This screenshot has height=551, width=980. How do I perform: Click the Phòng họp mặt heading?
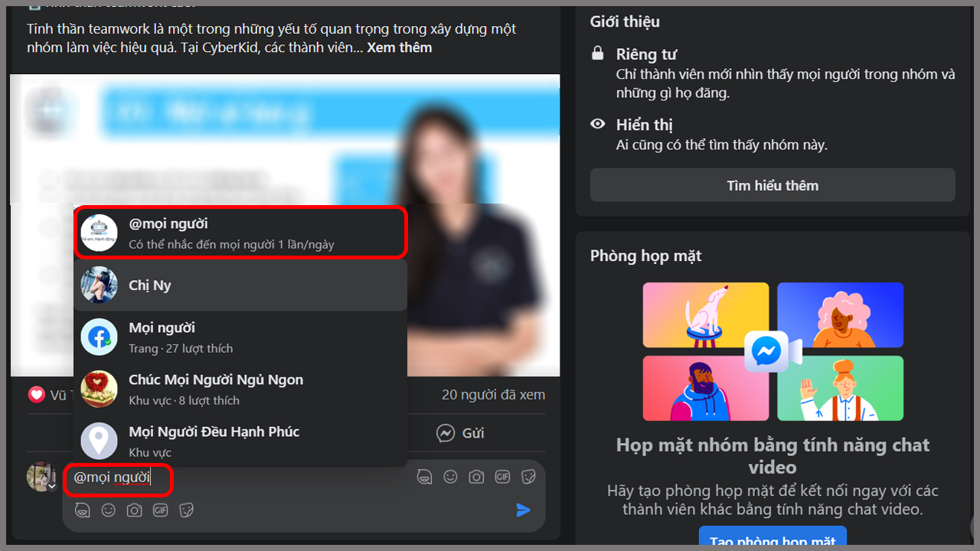coord(646,256)
